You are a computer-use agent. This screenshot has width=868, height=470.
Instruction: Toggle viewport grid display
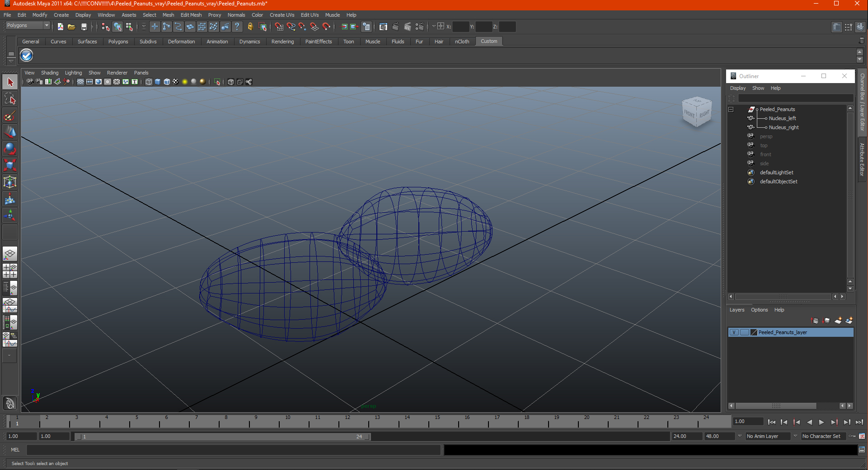tap(80, 82)
